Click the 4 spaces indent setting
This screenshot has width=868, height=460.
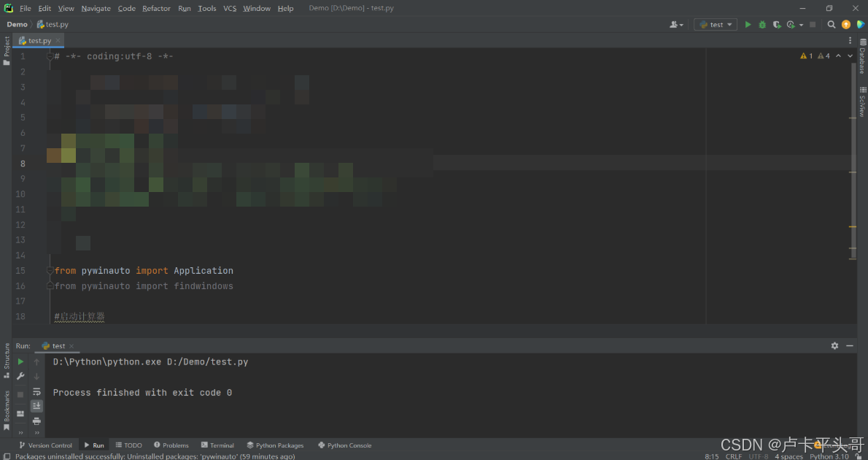coord(788,456)
